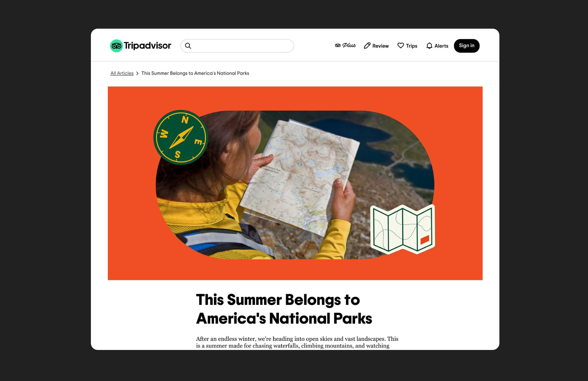Select the current page breadcrumb title
The width and height of the screenshot is (588, 381).
tap(195, 73)
